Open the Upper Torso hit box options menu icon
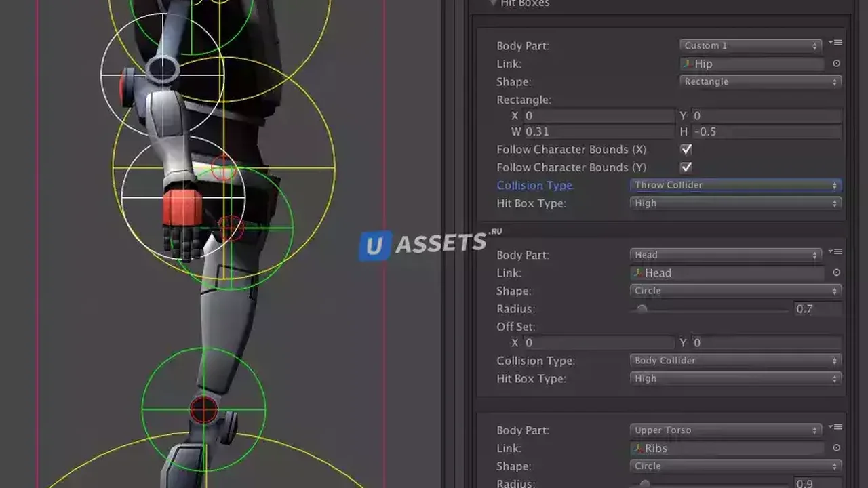Viewport: 868px width, 488px height. pyautogui.click(x=835, y=428)
